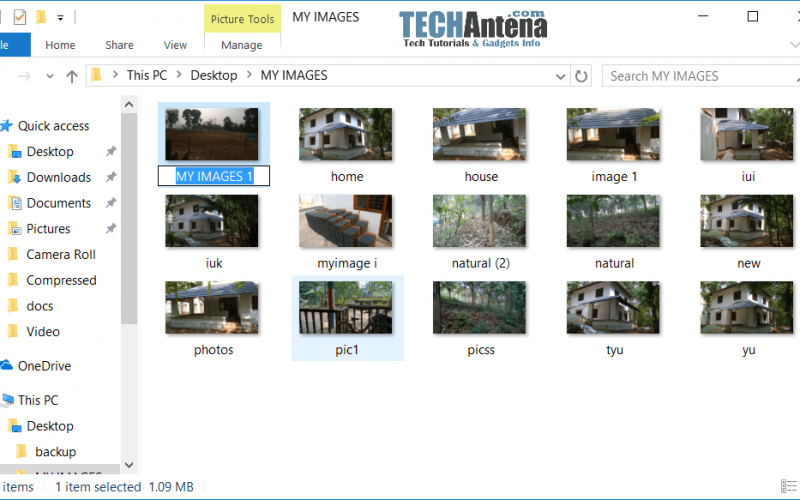Select the natural (2) thumbnail

point(479,220)
